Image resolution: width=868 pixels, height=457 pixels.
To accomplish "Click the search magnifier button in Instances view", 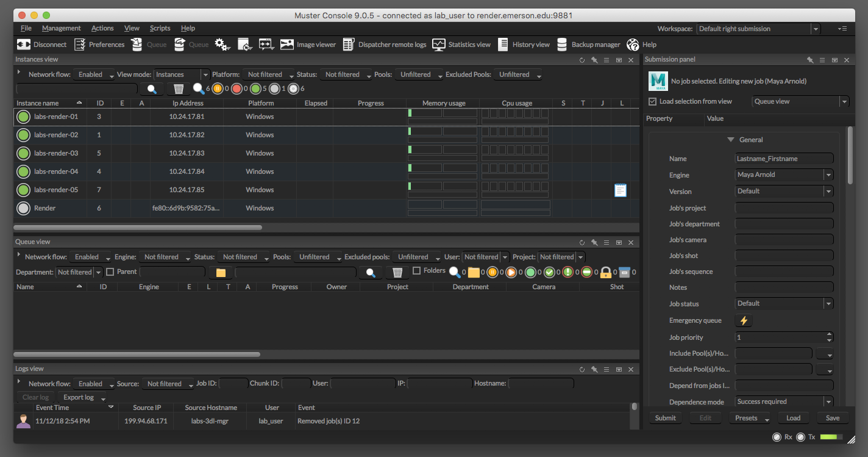I will 152,89.
